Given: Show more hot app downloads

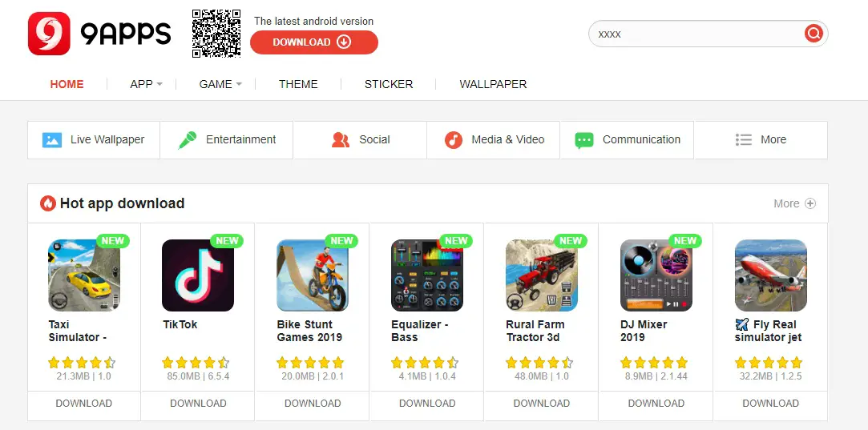Looking at the screenshot, I should [x=794, y=203].
